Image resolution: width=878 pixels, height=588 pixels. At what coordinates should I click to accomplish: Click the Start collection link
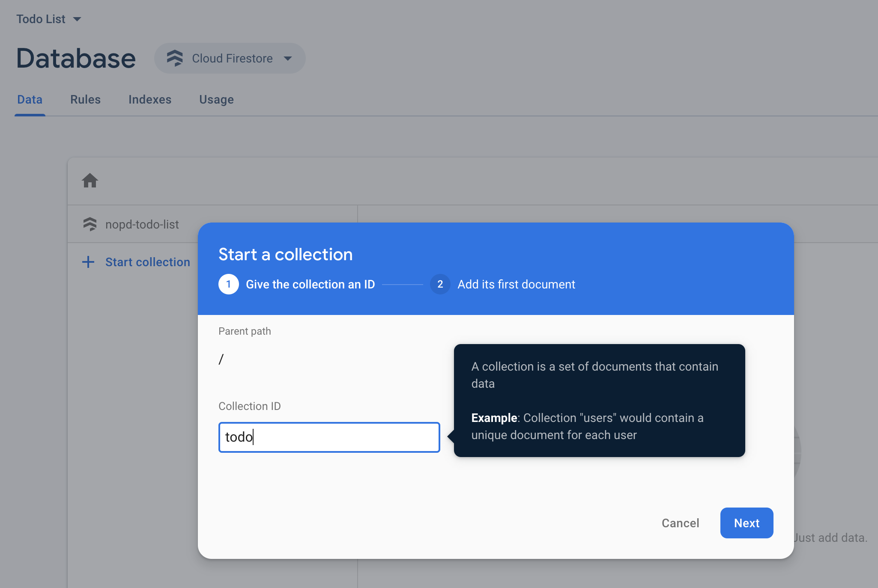(147, 262)
